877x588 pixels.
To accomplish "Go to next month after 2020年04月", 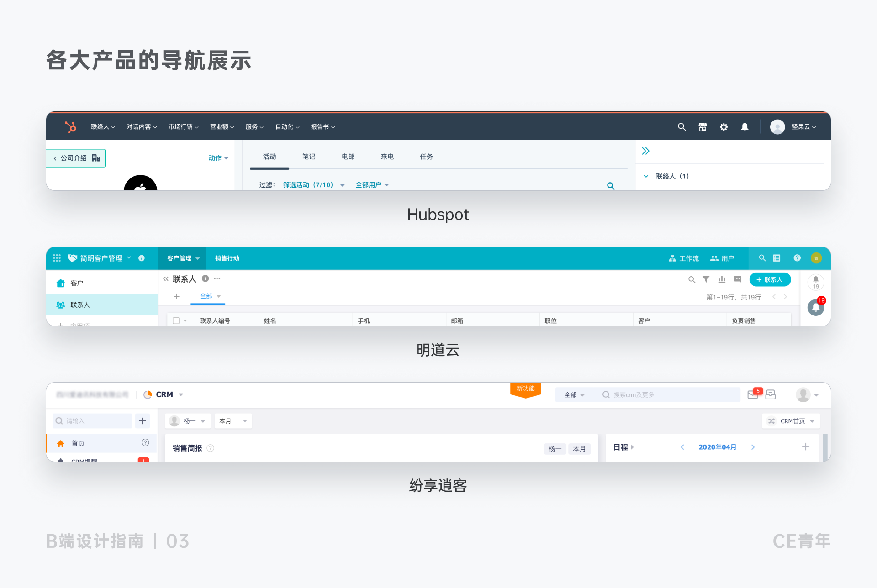I will click(x=753, y=447).
